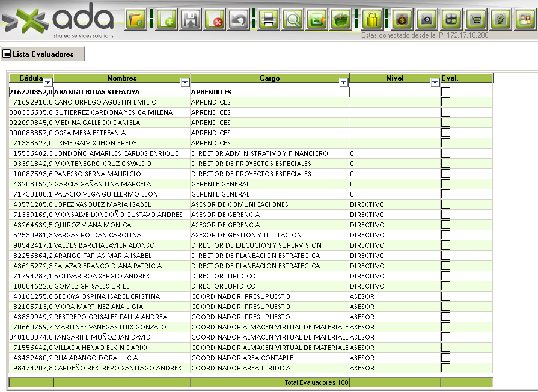Click the save floppy disk icon

(x=191, y=20)
